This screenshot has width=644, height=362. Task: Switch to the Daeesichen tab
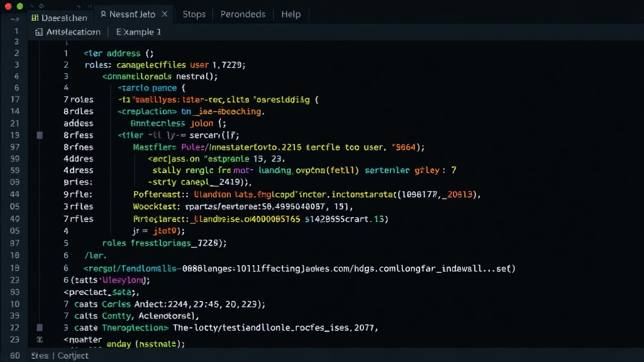tap(60, 18)
